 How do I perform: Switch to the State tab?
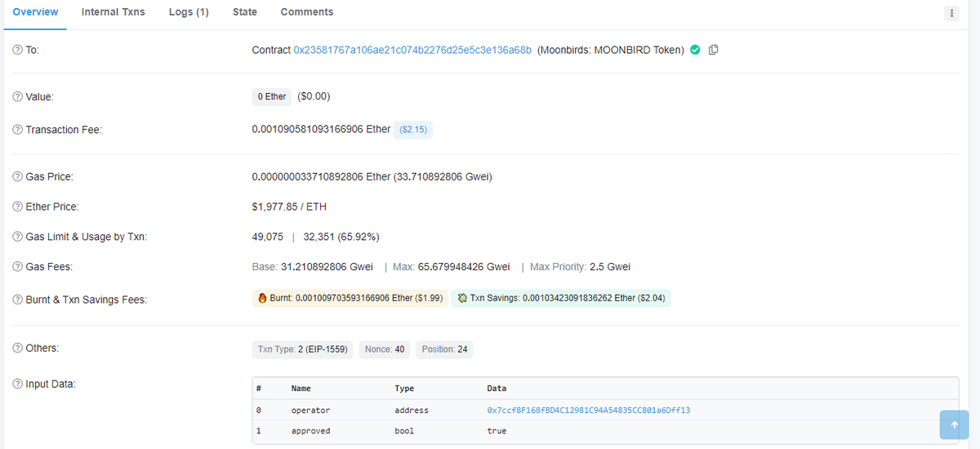244,12
